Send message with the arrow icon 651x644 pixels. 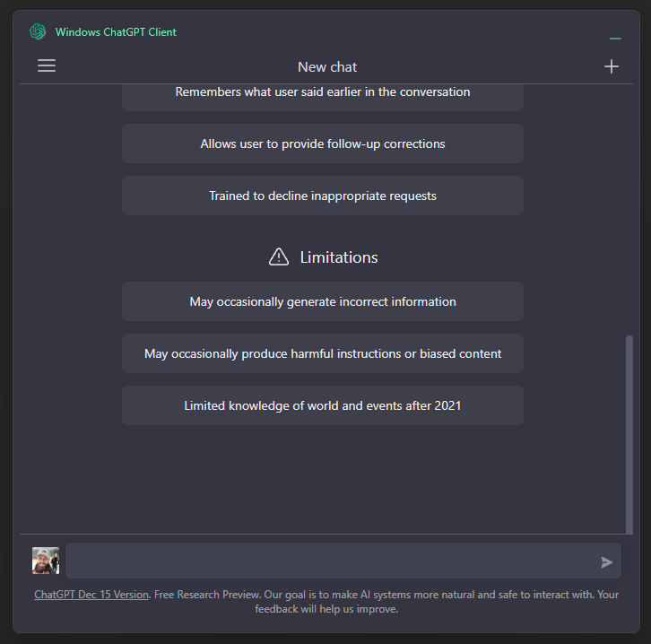coord(606,562)
